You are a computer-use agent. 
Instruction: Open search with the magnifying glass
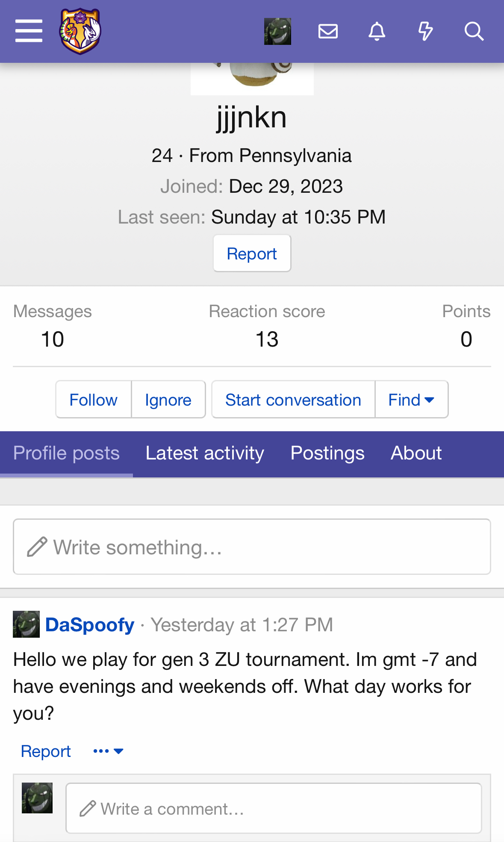point(474,31)
